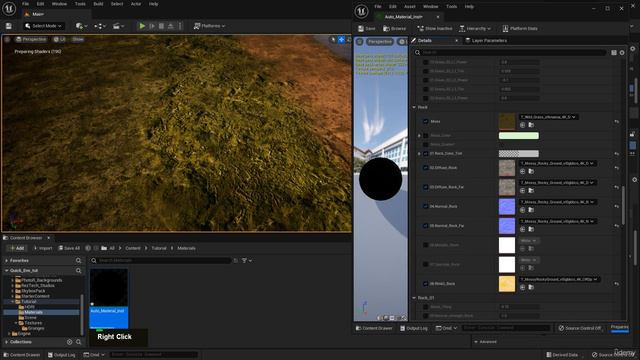
Task: Open the 02 Diffuse_Rock texture dropdown
Action: click(557, 163)
